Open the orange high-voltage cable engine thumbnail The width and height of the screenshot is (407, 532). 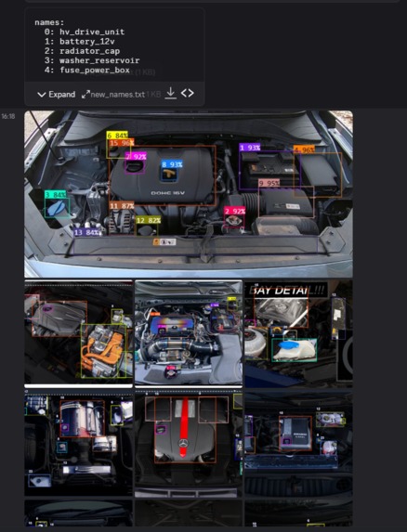click(x=78, y=333)
